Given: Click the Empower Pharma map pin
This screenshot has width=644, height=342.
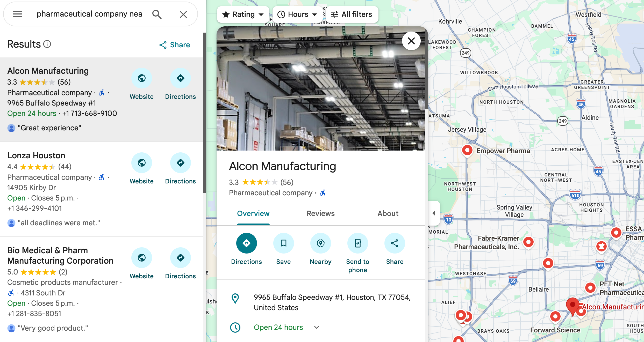Looking at the screenshot, I should (x=467, y=150).
